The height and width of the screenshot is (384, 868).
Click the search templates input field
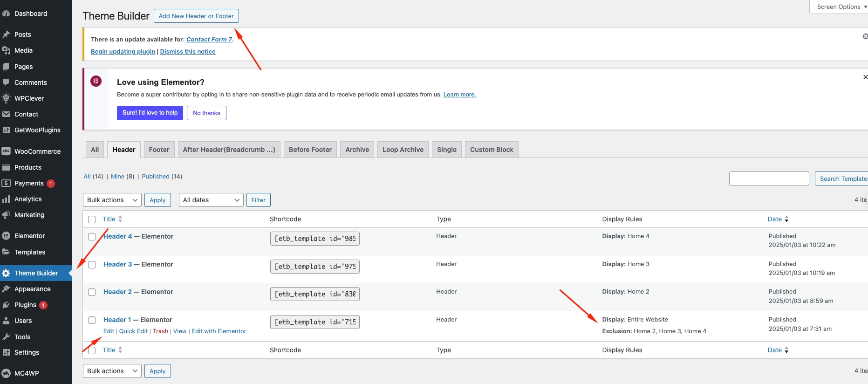[x=769, y=178]
